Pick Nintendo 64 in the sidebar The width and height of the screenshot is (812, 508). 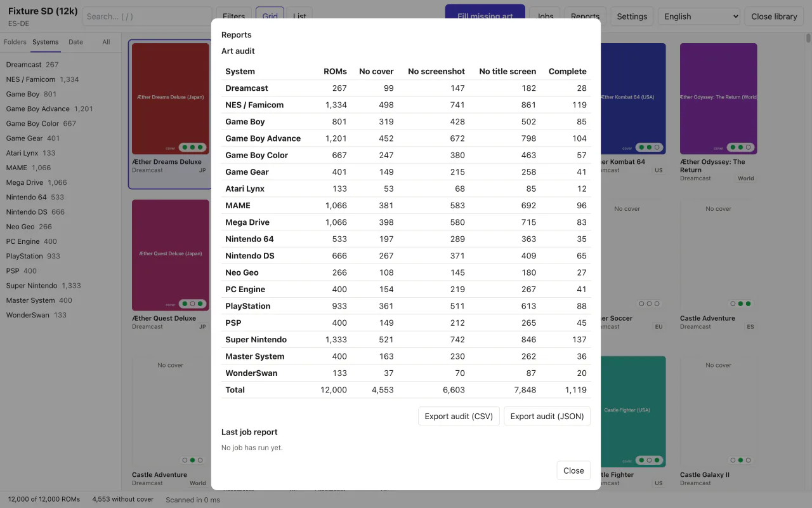point(60,197)
